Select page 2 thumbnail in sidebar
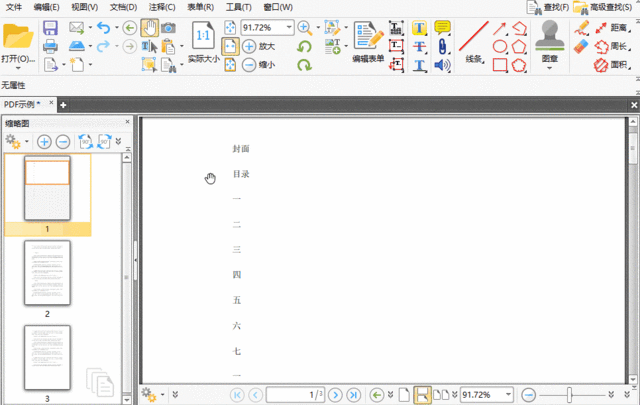Image resolution: width=640 pixels, height=405 pixels. [x=49, y=273]
